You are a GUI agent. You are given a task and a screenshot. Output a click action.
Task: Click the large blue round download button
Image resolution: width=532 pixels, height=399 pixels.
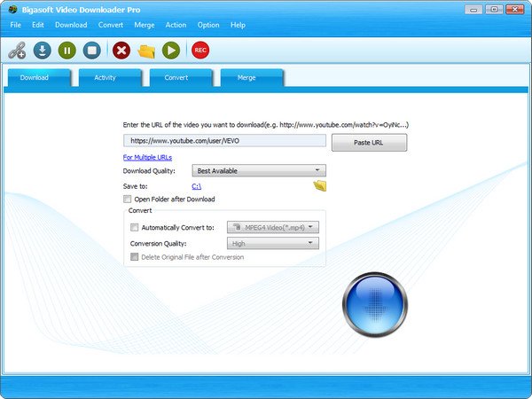point(375,304)
